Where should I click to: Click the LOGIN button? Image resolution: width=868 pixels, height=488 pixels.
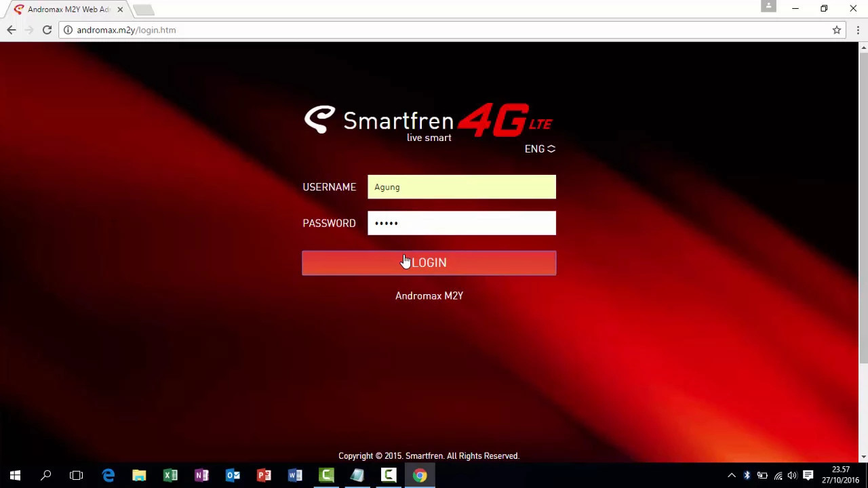(x=429, y=263)
